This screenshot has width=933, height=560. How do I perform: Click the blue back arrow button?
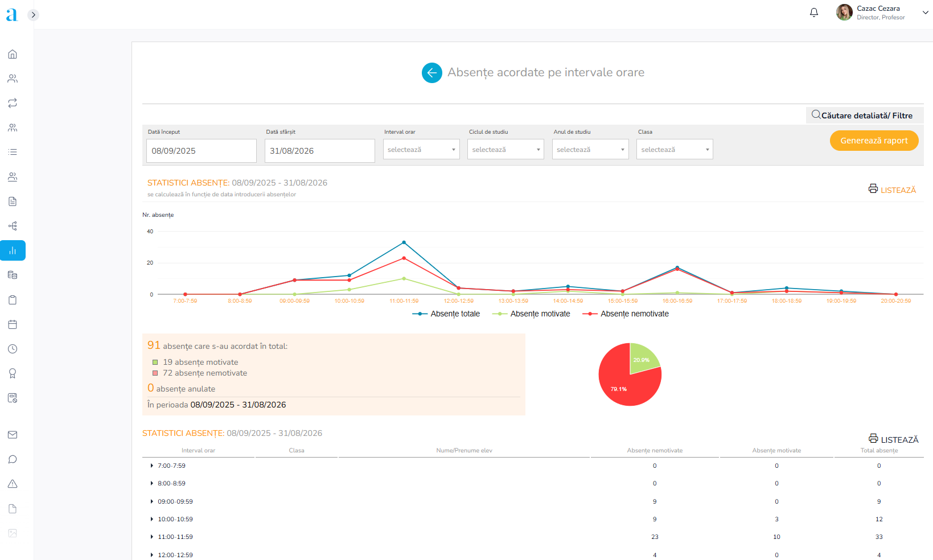coord(431,73)
